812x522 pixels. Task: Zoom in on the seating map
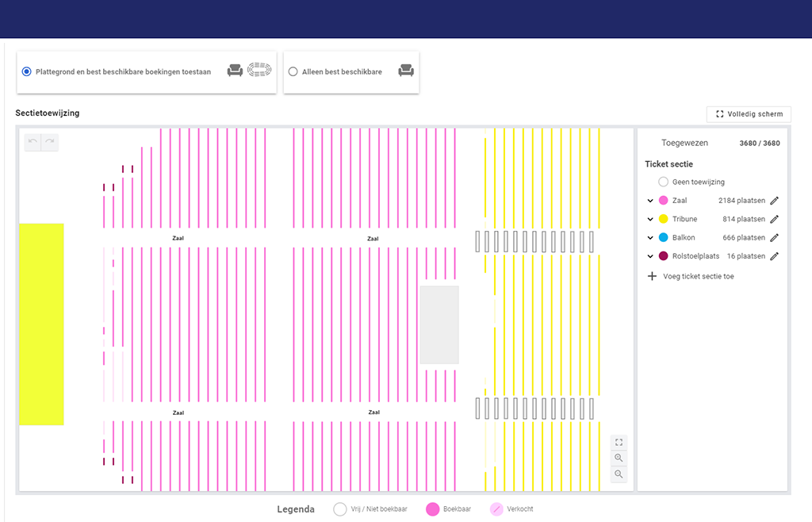pyautogui.click(x=619, y=458)
